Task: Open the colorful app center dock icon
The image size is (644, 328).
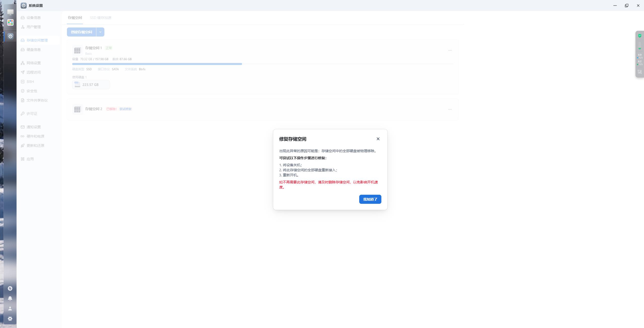Action: click(10, 22)
